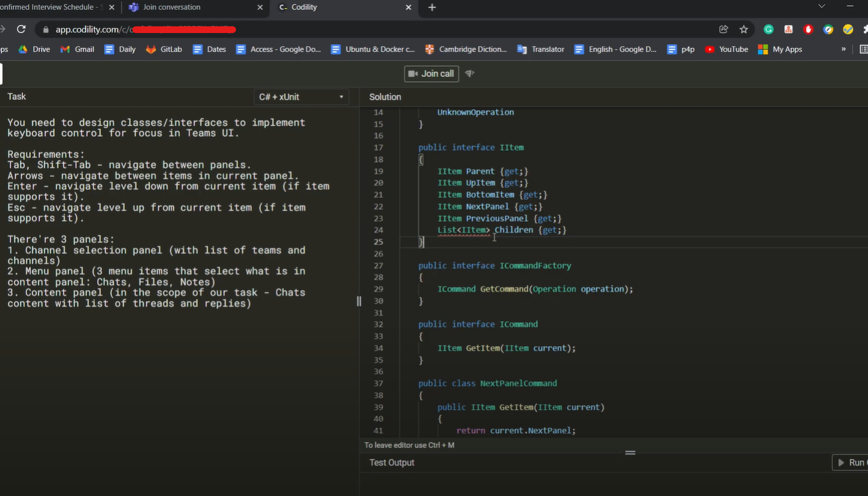Open the My Apps bookmark

[x=780, y=49]
